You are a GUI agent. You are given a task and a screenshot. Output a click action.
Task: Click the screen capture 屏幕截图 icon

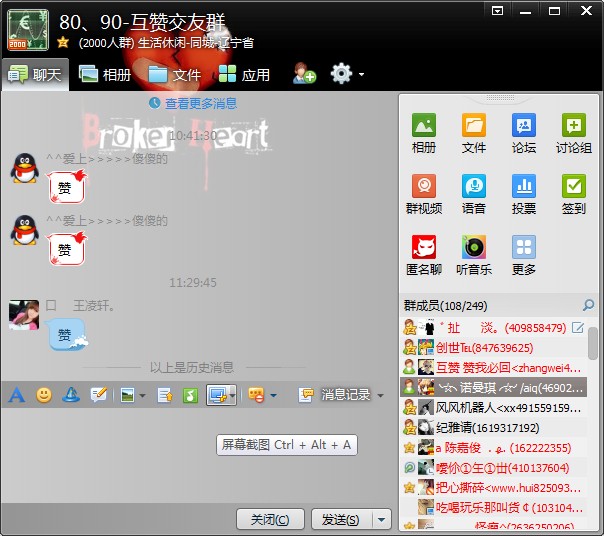pyautogui.click(x=218, y=395)
